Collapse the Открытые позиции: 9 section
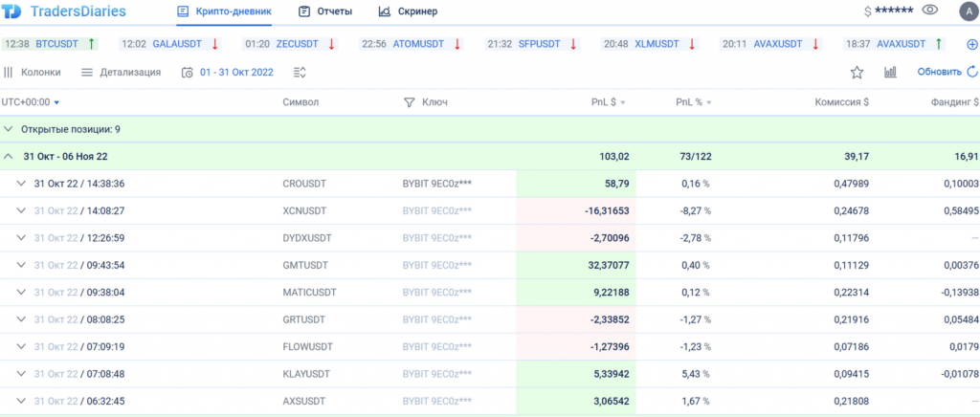 [9, 129]
